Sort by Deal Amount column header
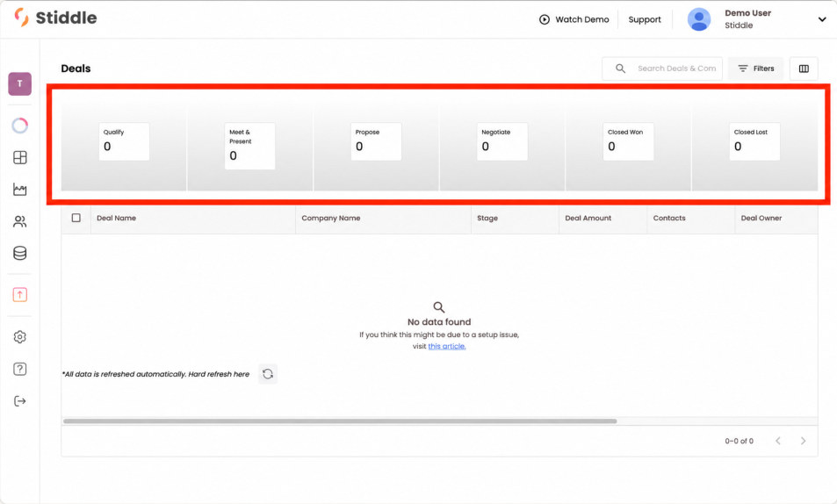 [x=588, y=218]
